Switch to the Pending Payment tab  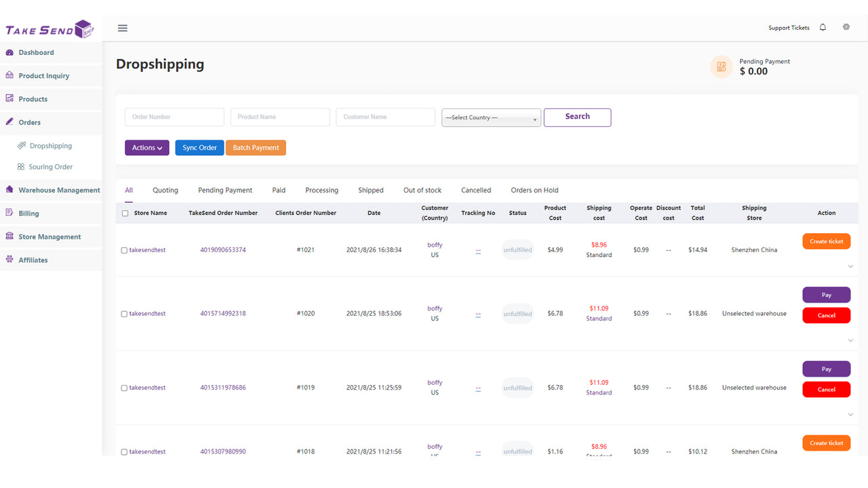pyautogui.click(x=225, y=190)
